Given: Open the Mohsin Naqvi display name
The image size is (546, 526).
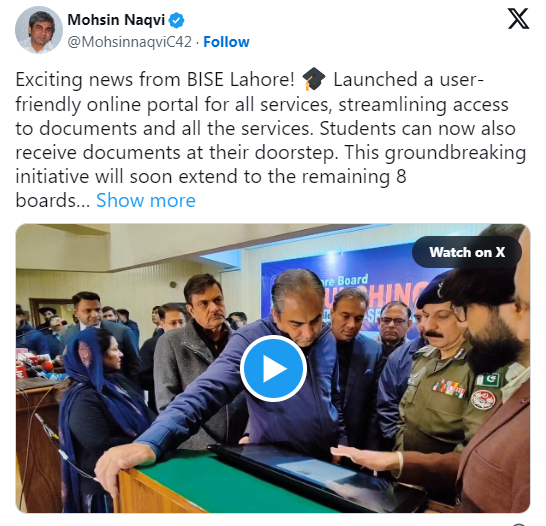Looking at the screenshot, I should [116, 20].
